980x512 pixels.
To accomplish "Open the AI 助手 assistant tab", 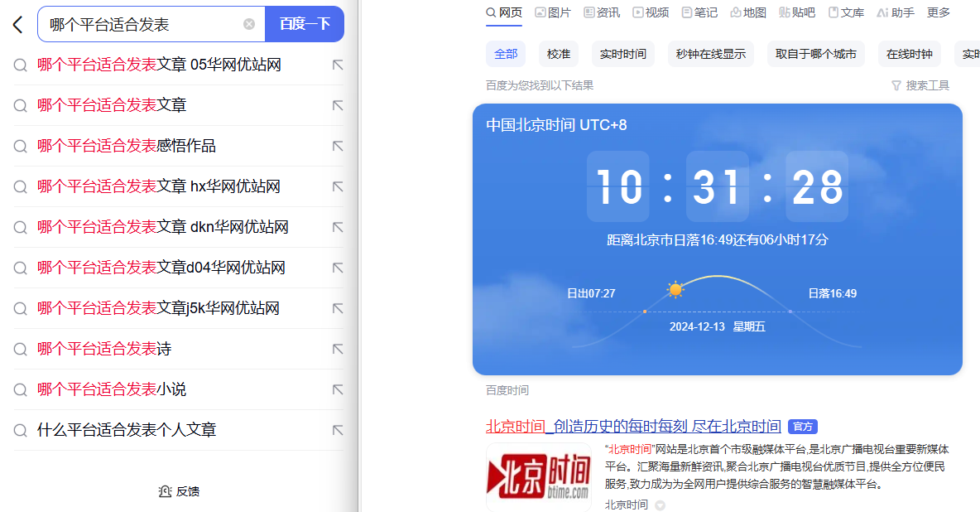I will pyautogui.click(x=896, y=12).
